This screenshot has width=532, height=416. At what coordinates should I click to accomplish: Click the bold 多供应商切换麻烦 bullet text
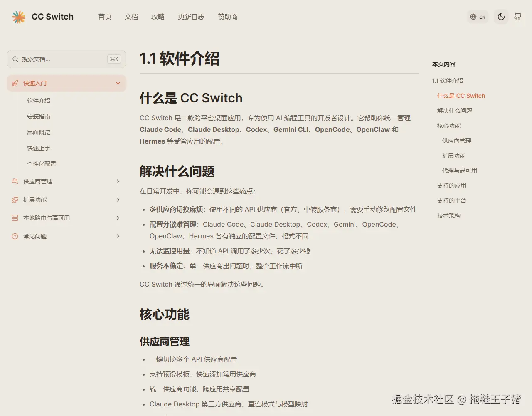point(176,209)
